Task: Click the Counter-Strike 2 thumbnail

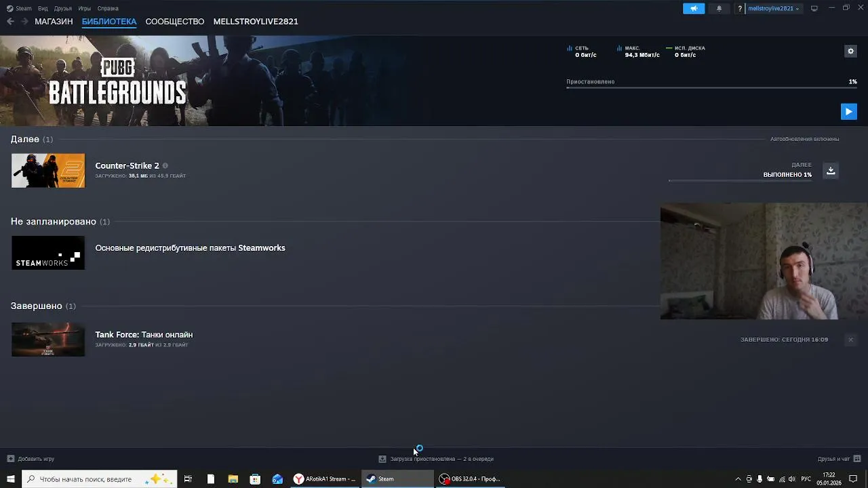Action: tap(48, 171)
